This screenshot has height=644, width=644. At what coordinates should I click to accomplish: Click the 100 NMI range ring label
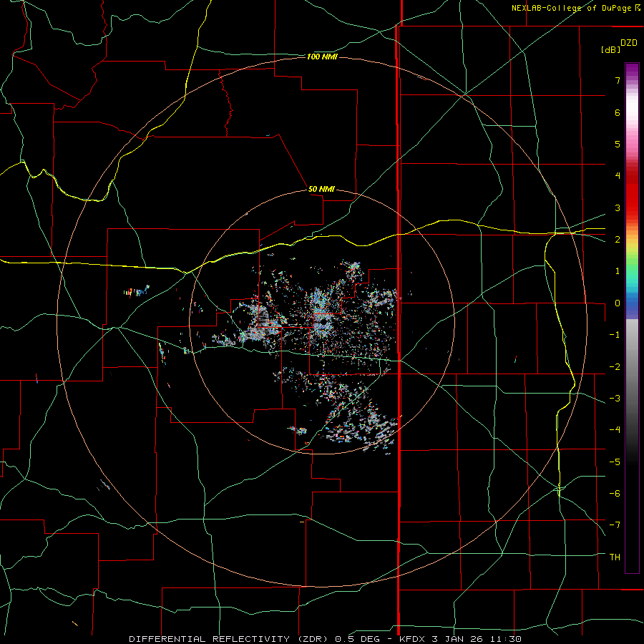tap(322, 57)
